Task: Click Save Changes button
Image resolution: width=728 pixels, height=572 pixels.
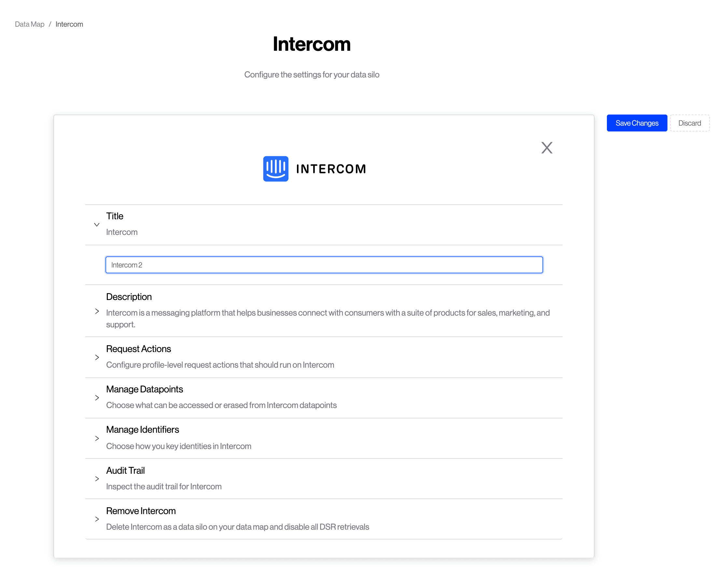Action: (637, 123)
